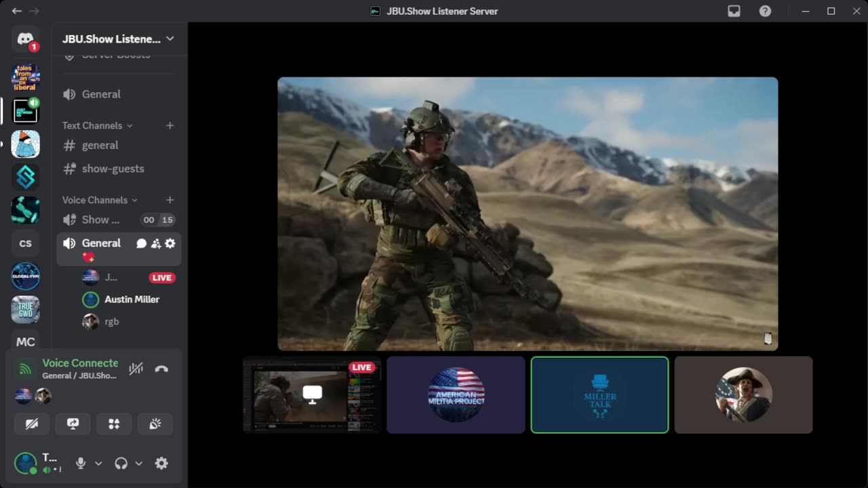Turn on camera in voice panel

point(32,424)
